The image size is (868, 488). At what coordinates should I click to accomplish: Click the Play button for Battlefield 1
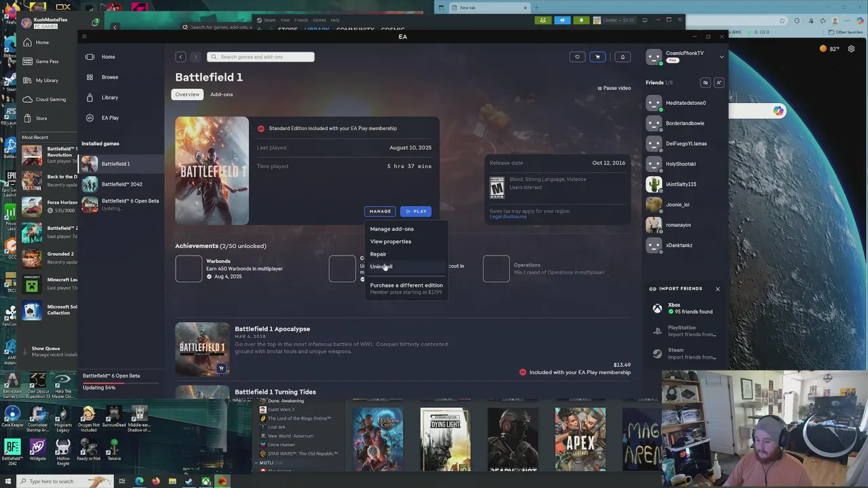(416, 211)
